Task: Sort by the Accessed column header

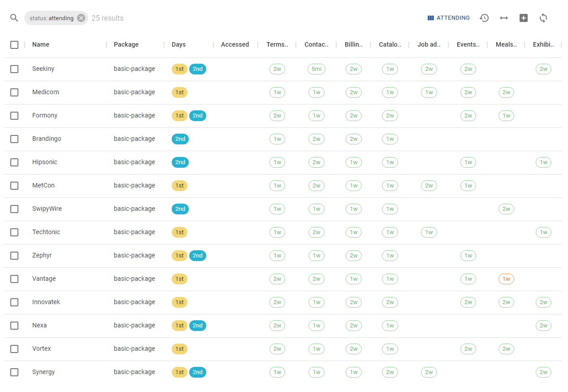Action: 235,44
